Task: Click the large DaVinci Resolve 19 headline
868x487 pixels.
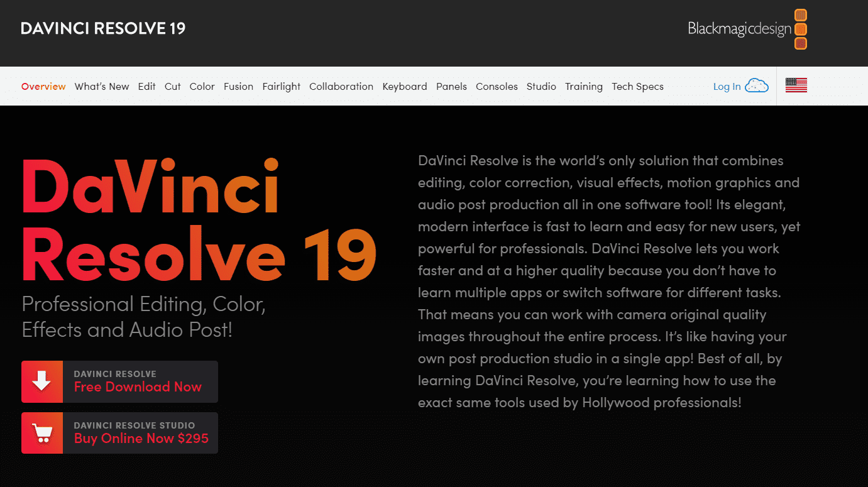Action: click(x=199, y=219)
